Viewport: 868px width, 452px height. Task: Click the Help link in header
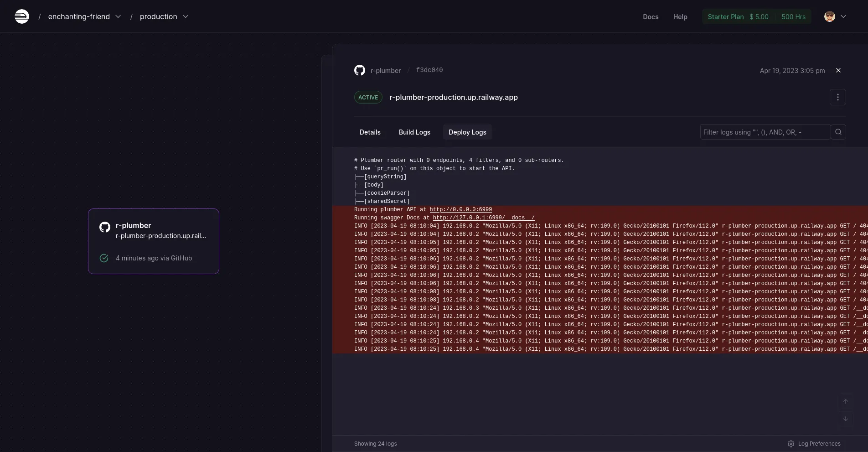click(x=680, y=17)
